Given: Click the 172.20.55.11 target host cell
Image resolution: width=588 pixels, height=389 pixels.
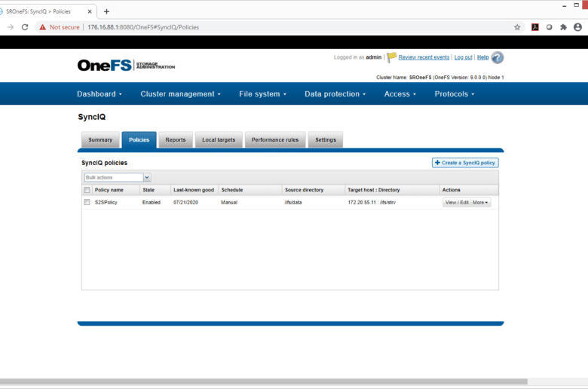Looking at the screenshot, I should click(372, 202).
